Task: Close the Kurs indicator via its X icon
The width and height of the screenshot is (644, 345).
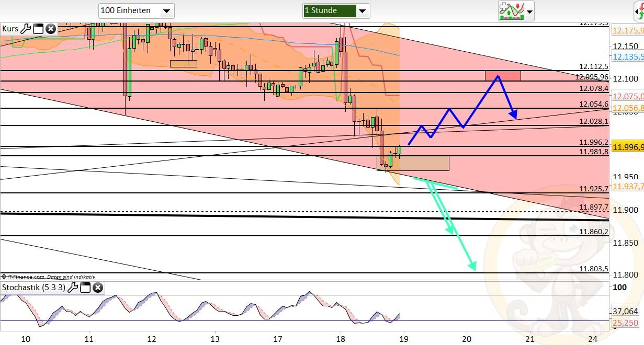Action: [50, 29]
